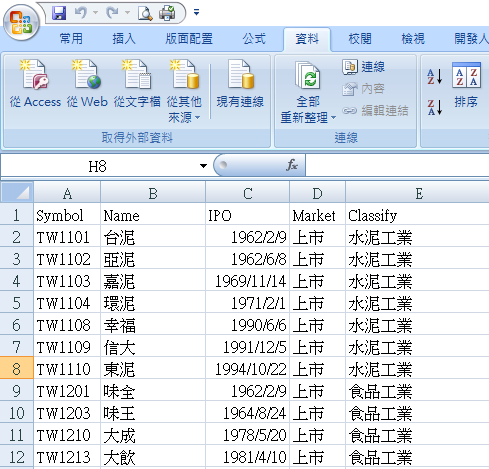489x469 pixels.
Task: Click into the formula bar input
Action: click(397, 165)
